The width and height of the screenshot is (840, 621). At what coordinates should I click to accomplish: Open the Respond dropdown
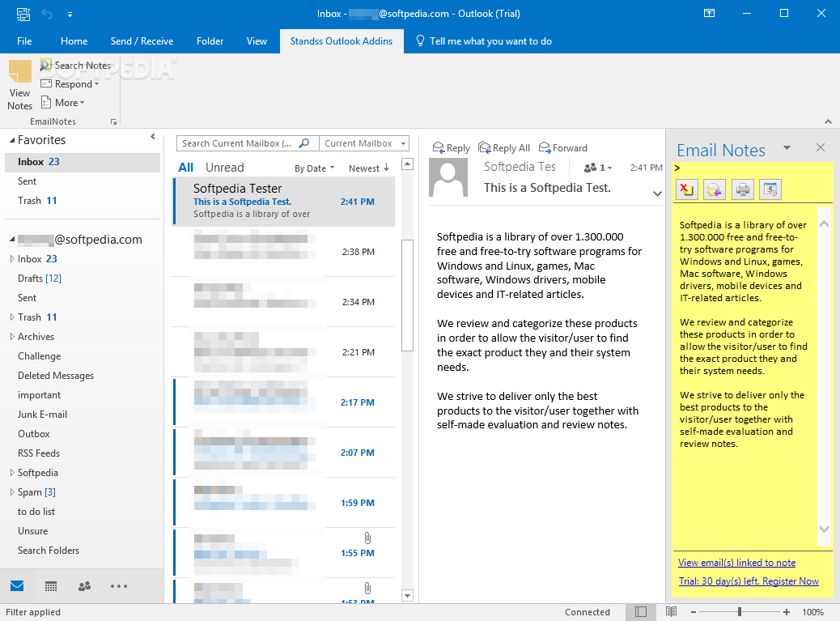70,84
